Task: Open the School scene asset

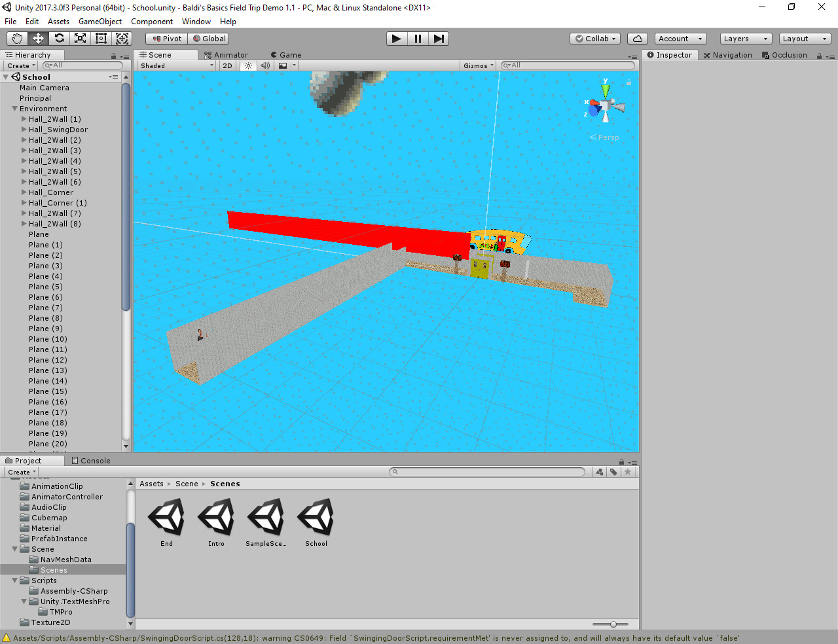Action: click(x=315, y=517)
